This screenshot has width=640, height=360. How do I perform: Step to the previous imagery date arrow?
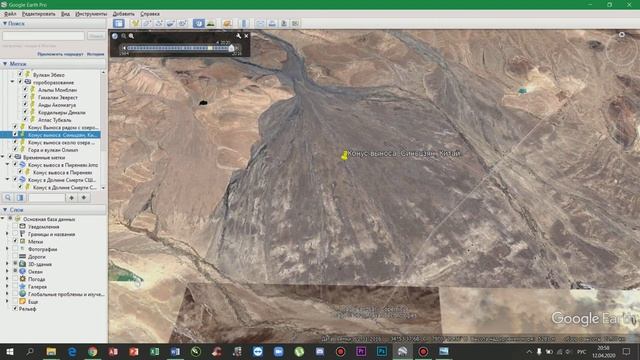pyautogui.click(x=124, y=48)
